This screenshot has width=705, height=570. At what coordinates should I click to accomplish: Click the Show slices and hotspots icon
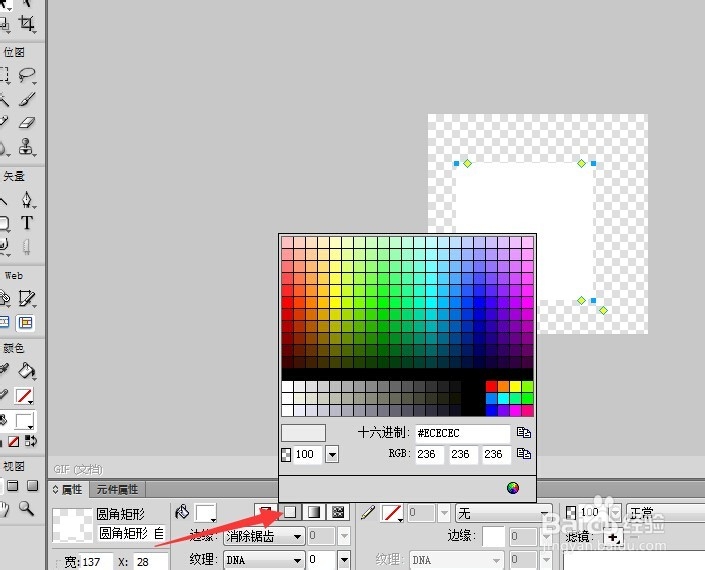pos(26,322)
